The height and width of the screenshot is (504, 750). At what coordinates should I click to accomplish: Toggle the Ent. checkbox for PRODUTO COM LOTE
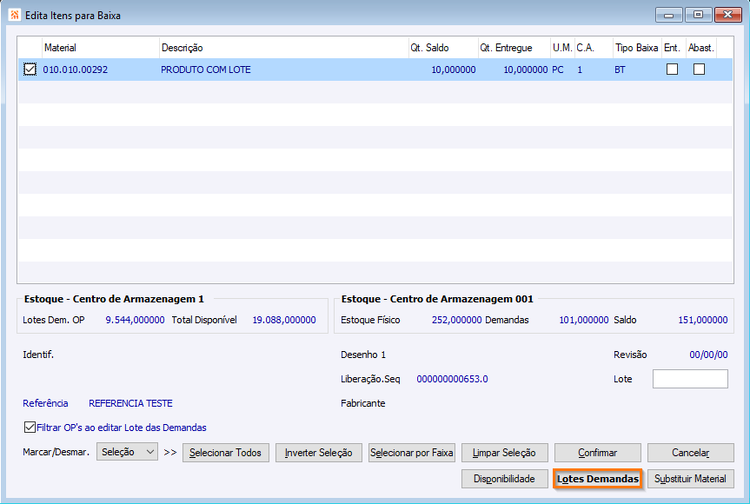(x=672, y=69)
